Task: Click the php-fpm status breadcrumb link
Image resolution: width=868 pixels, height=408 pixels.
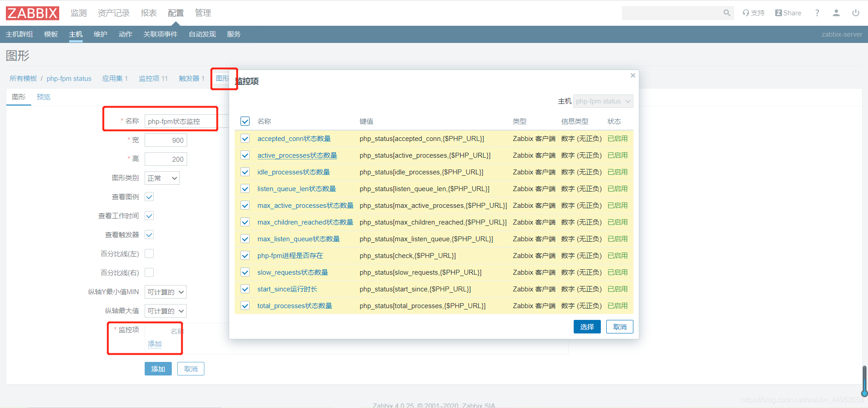Action: click(x=69, y=79)
